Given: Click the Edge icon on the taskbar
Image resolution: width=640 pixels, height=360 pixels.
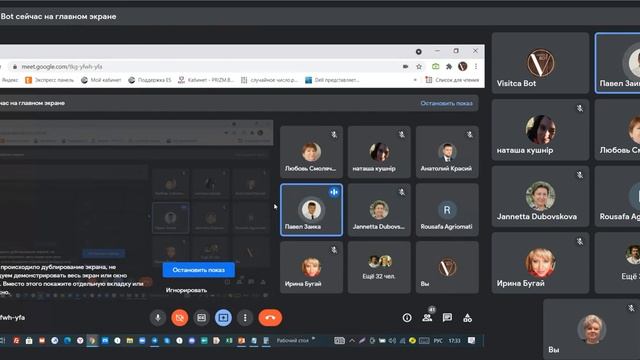Looking at the screenshot, I should coord(67,340).
